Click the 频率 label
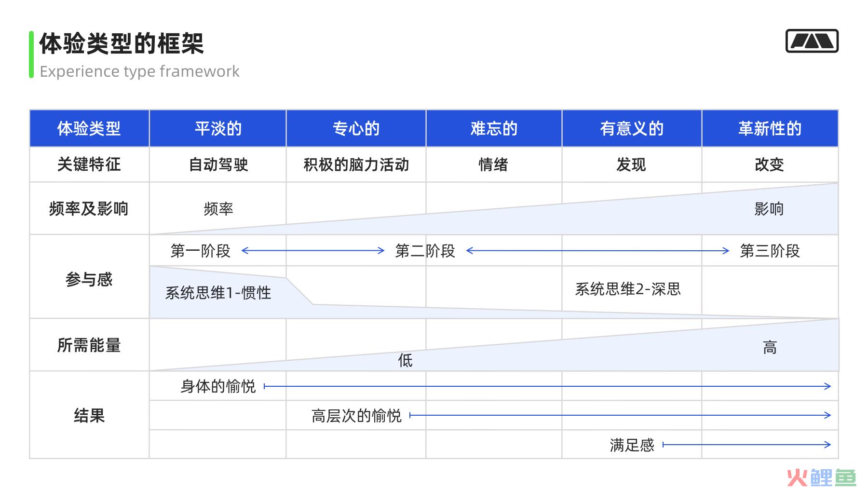Image resolution: width=868 pixels, height=489 pixels. pos(218,209)
